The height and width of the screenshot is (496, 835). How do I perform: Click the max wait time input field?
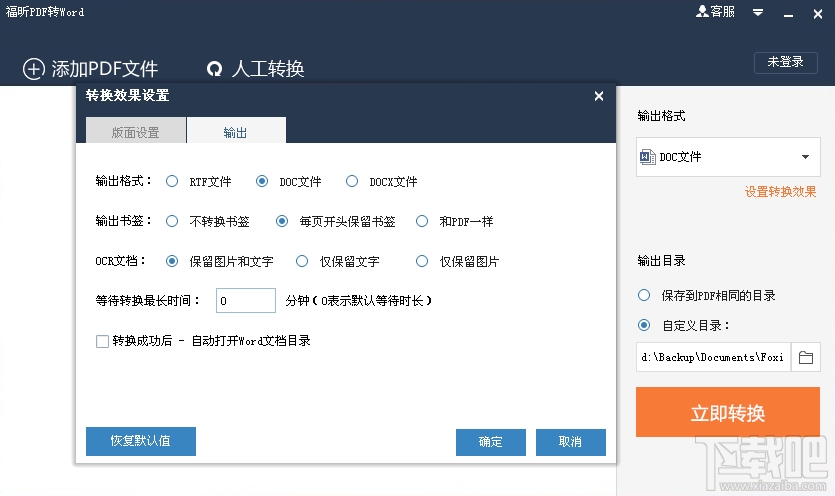(245, 300)
